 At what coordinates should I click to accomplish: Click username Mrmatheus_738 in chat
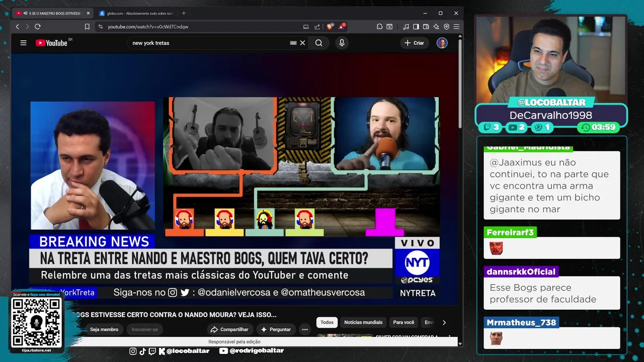pyautogui.click(x=521, y=322)
